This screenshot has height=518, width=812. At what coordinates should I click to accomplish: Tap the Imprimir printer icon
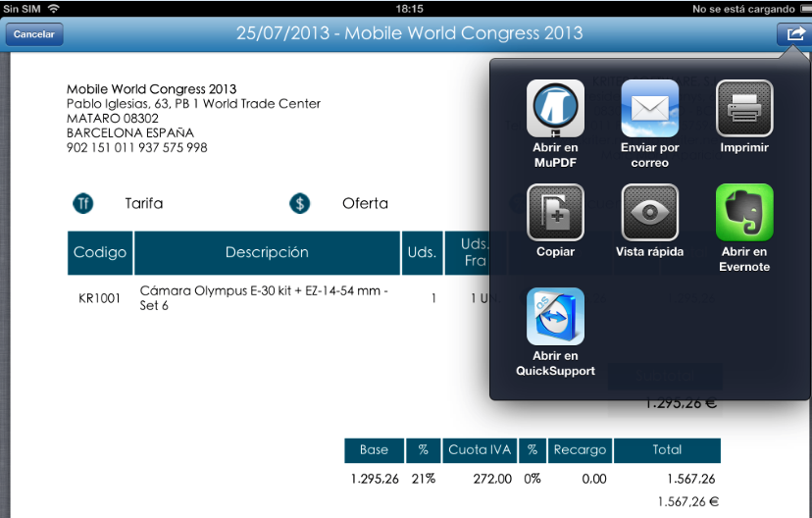coord(744,108)
